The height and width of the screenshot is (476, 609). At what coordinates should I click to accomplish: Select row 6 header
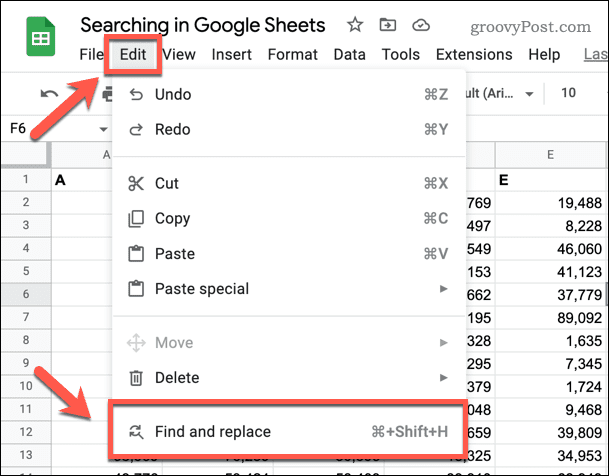click(x=25, y=294)
